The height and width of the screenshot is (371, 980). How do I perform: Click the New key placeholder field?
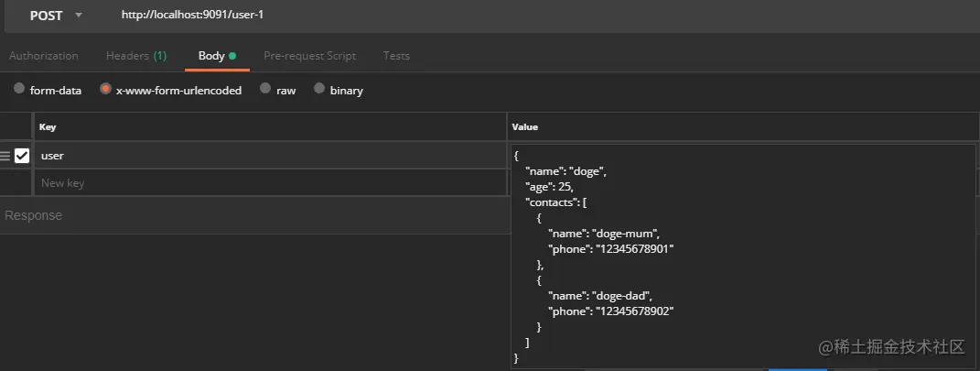(269, 182)
